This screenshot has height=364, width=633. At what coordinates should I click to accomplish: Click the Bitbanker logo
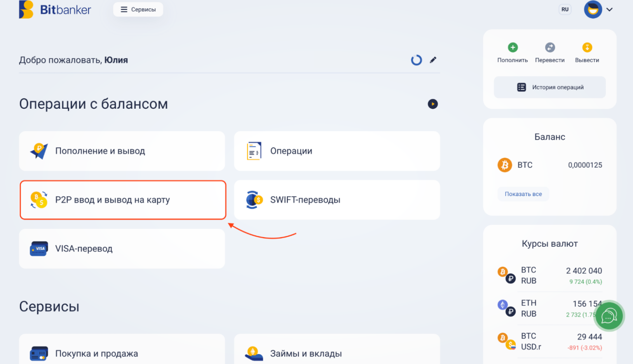[x=55, y=9]
